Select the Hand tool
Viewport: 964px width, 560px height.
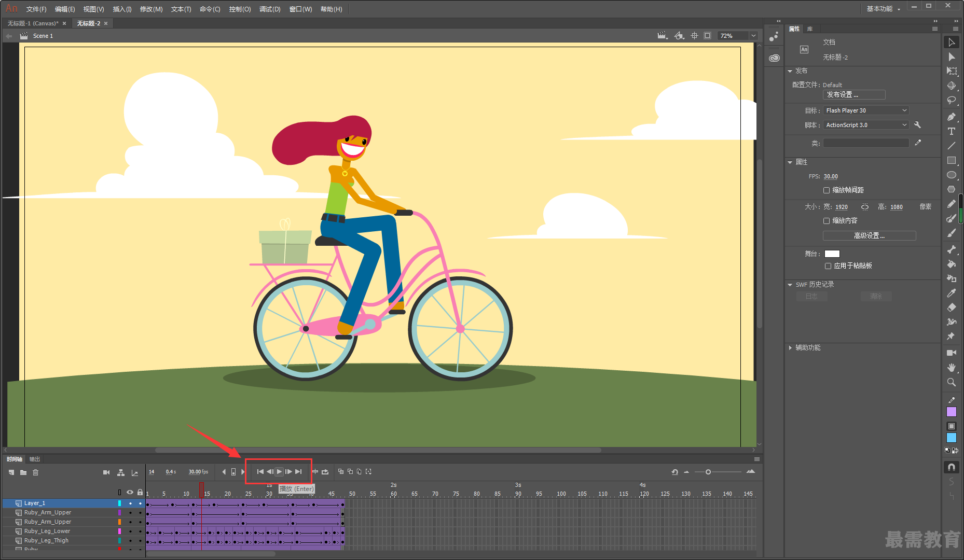tap(952, 368)
